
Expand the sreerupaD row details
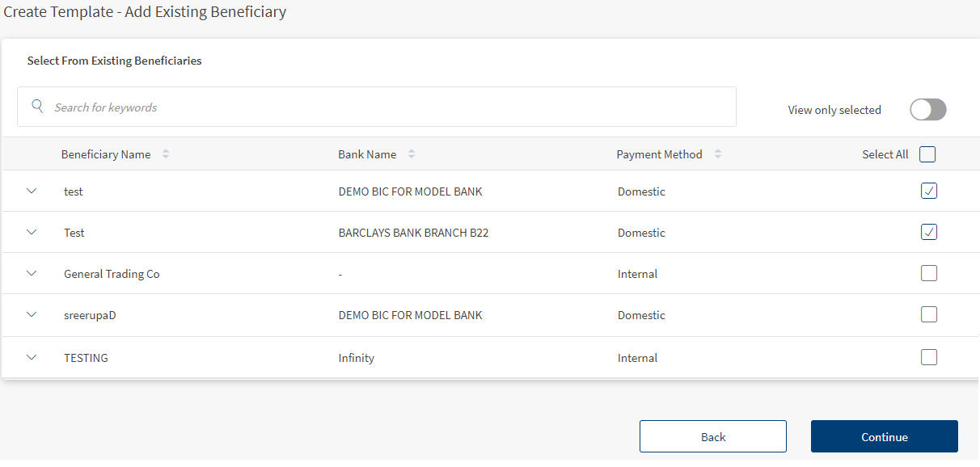click(32, 315)
